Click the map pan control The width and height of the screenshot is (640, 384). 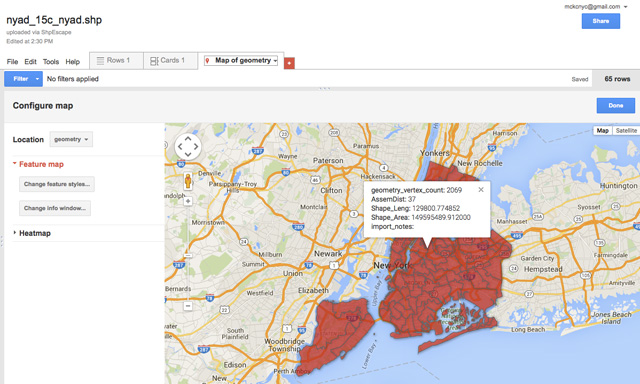coord(188,146)
